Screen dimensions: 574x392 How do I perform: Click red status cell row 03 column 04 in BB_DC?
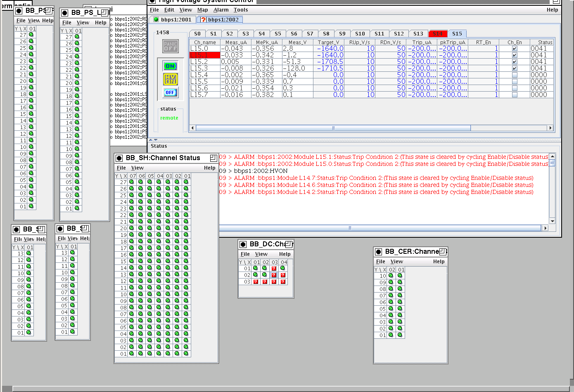[283, 282]
